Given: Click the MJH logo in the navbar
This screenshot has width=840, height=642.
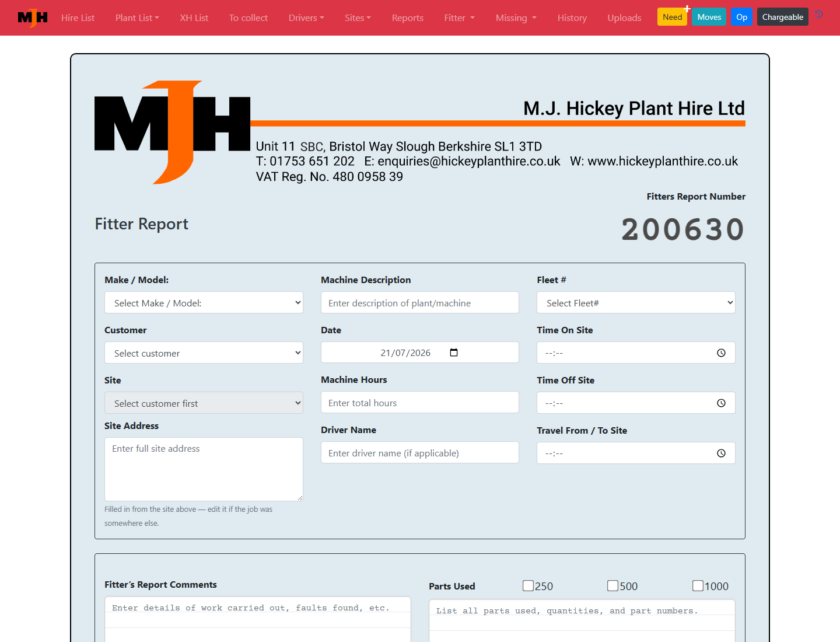Looking at the screenshot, I should [x=33, y=18].
